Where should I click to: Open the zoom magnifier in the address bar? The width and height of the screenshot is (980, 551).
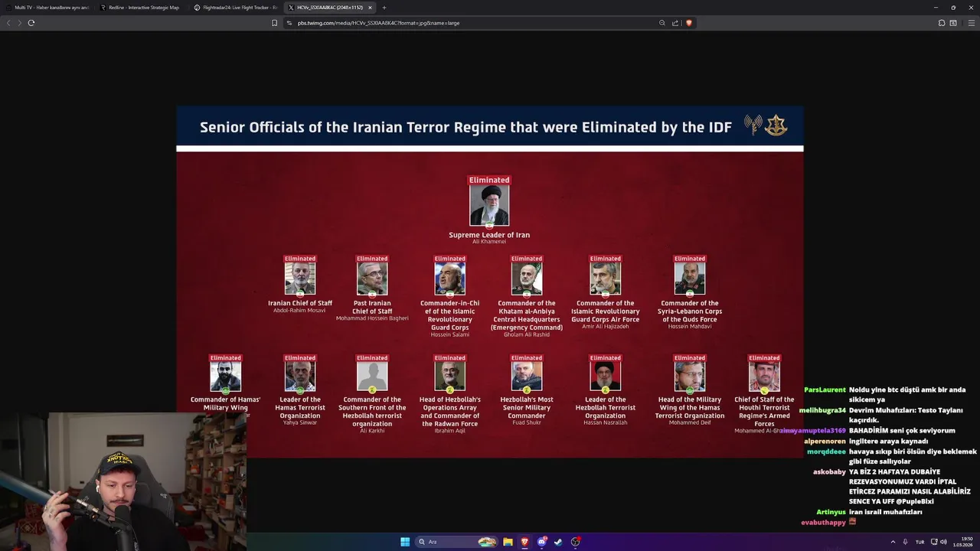tap(662, 23)
